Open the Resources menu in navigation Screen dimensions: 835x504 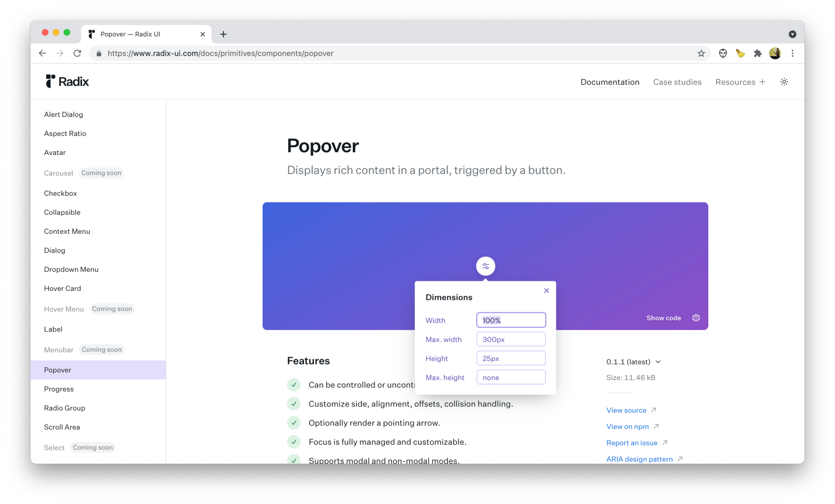pyautogui.click(x=740, y=82)
